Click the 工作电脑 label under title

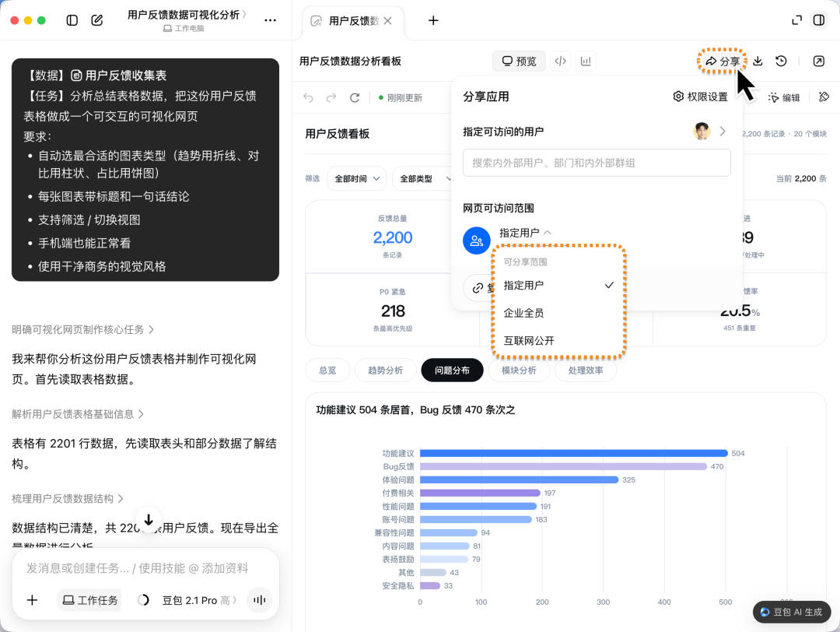pyautogui.click(x=184, y=29)
